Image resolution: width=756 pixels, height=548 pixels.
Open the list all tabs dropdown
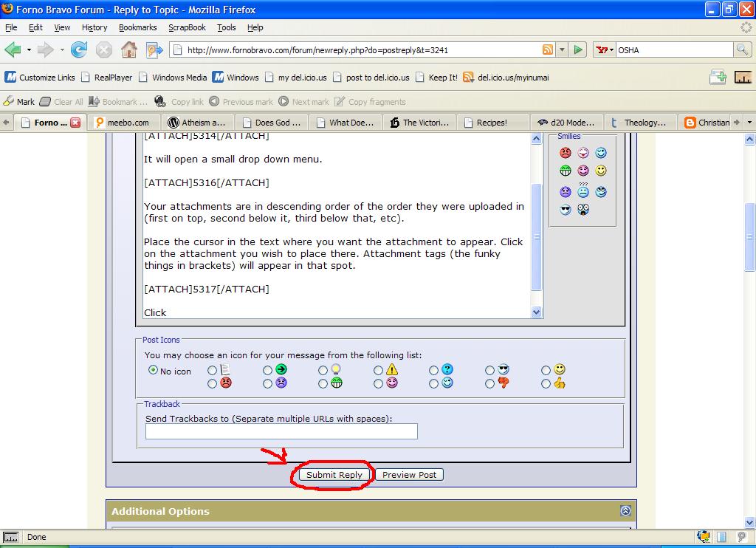click(749, 123)
